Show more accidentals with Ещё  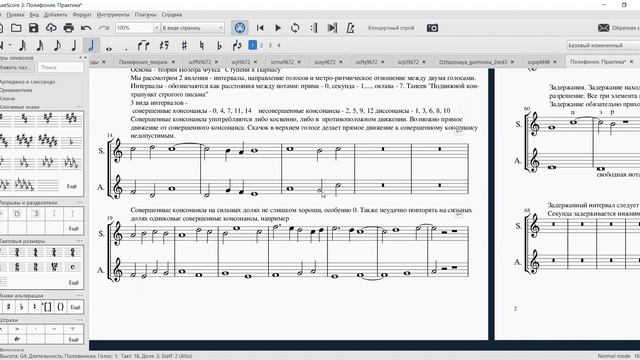[x=75, y=307]
